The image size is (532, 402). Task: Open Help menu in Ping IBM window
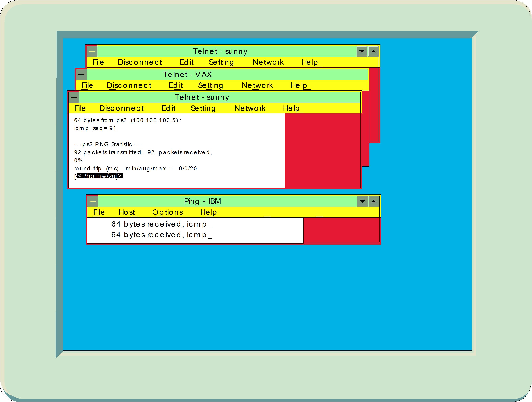[x=208, y=212]
